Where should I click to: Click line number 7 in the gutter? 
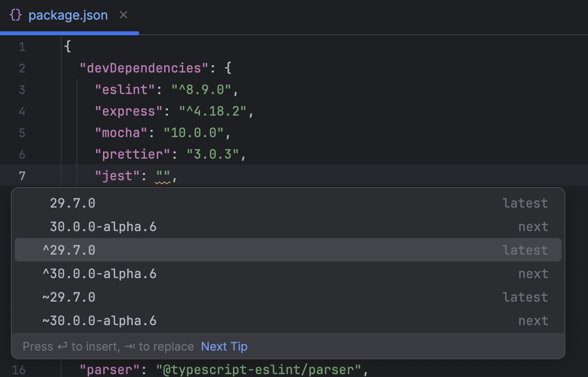pyautogui.click(x=22, y=175)
